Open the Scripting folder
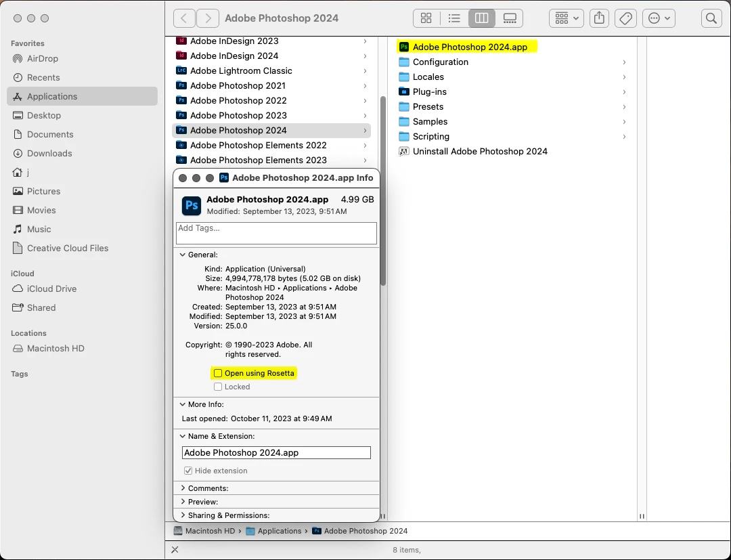The height and width of the screenshot is (560, 731). (512, 137)
